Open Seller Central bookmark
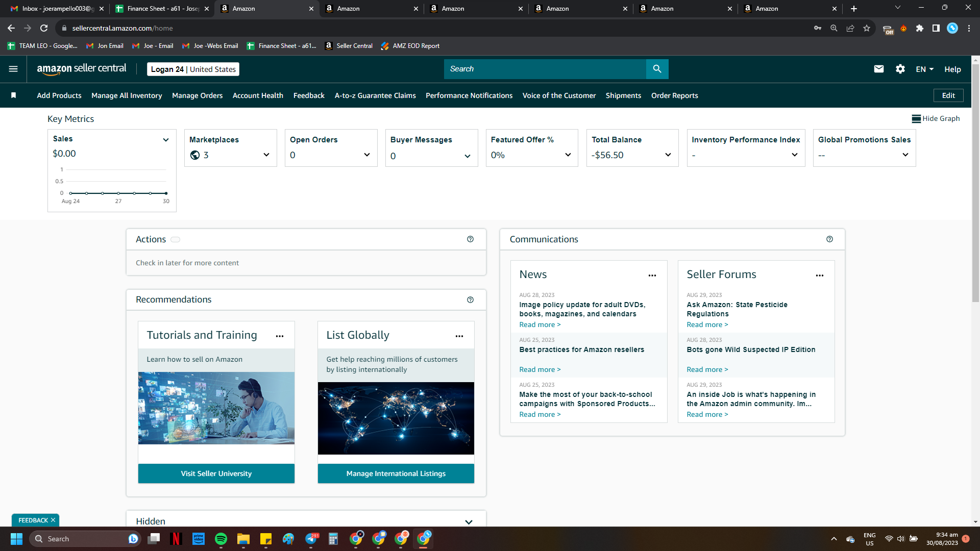The image size is (980, 551). [x=349, y=46]
